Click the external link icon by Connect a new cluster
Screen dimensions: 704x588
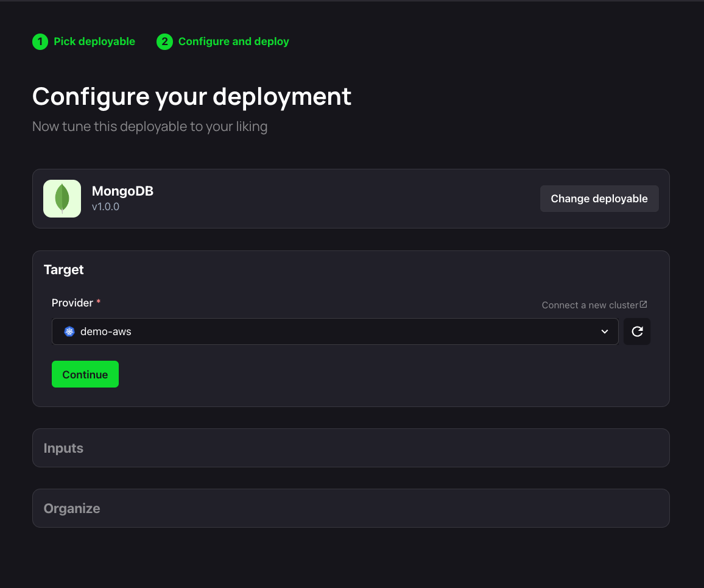coord(643,305)
